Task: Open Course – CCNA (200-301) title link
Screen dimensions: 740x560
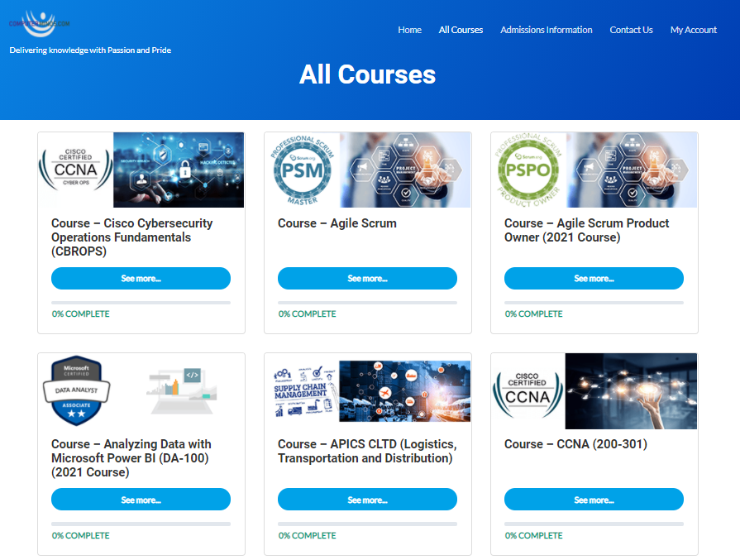Action: 575,444
